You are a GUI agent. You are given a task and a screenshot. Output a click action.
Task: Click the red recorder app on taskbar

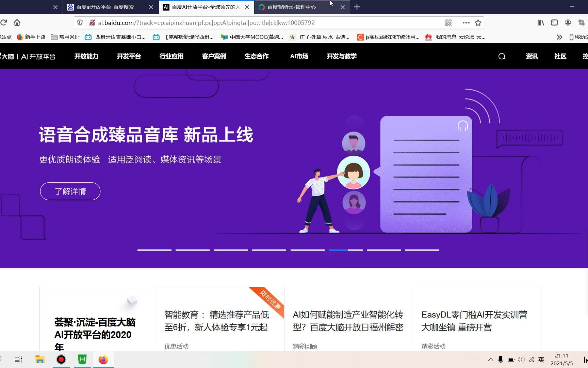pos(61,359)
